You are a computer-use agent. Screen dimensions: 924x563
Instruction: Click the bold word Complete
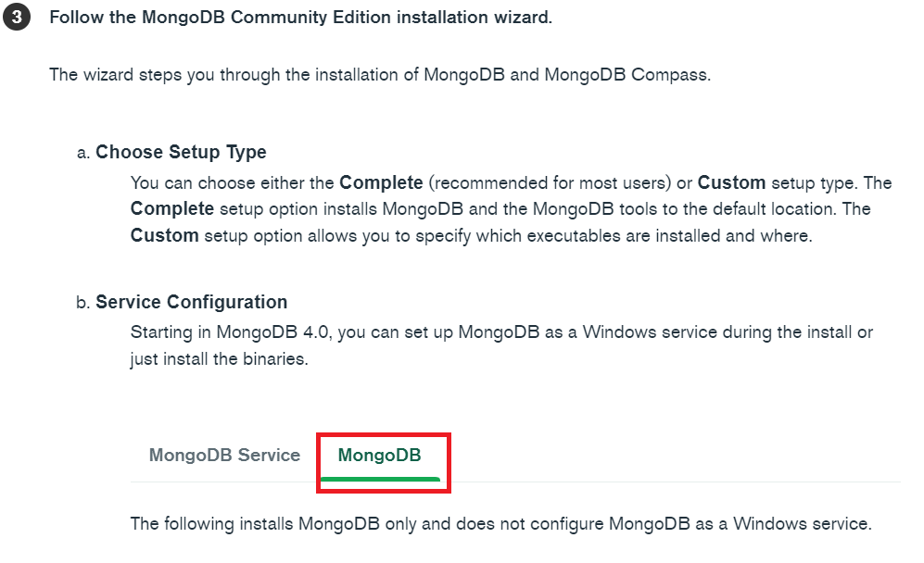(380, 182)
